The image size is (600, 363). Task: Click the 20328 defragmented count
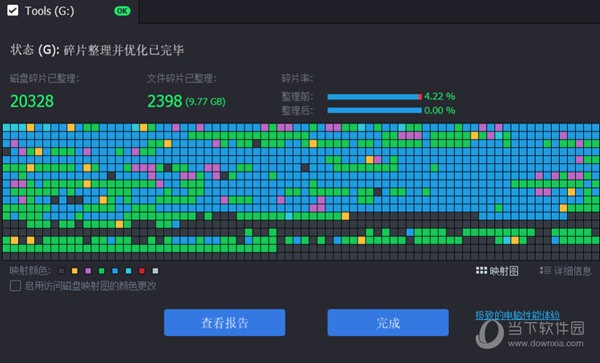[x=32, y=101]
